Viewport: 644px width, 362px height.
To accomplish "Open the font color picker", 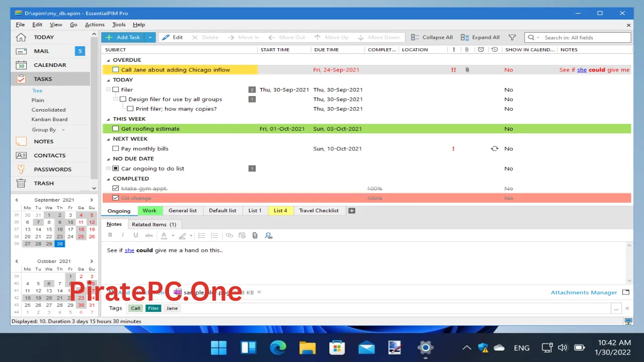I will [x=173, y=235].
